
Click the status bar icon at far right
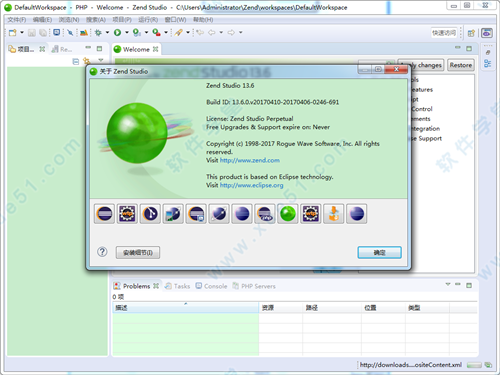488,365
